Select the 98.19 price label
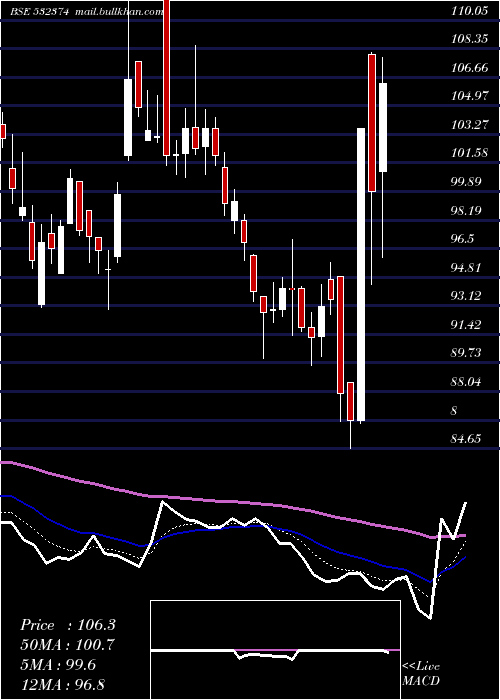This screenshot has width=500, height=700. pos(467,210)
